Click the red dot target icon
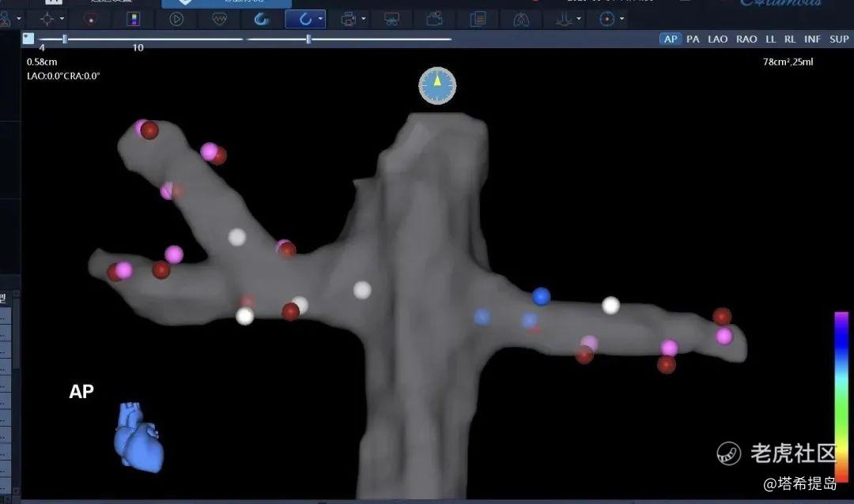 click(x=90, y=19)
